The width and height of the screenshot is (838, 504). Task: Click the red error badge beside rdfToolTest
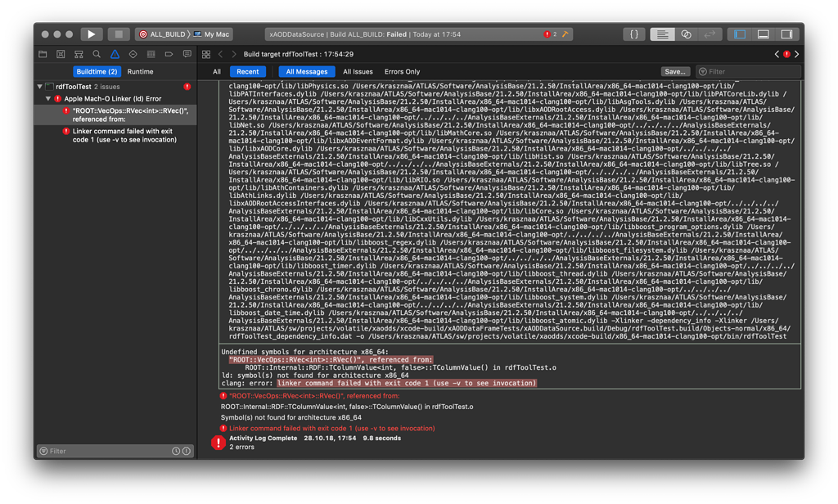(x=187, y=87)
